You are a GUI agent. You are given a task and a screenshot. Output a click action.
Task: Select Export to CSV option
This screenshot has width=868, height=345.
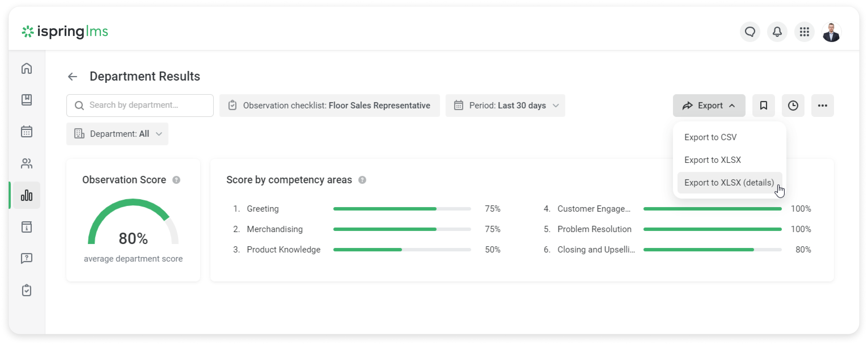[710, 137]
